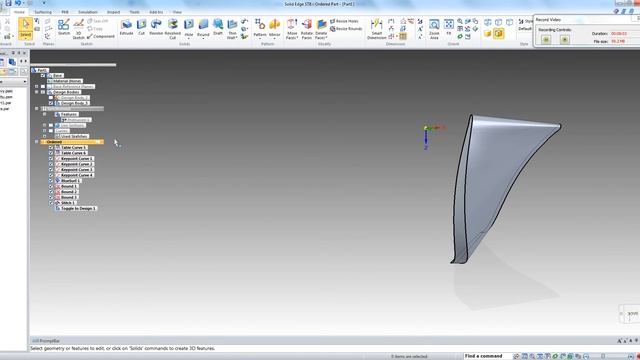640x360 pixels.
Task: Activate Smart Dimension tool
Action: [x=376, y=29]
